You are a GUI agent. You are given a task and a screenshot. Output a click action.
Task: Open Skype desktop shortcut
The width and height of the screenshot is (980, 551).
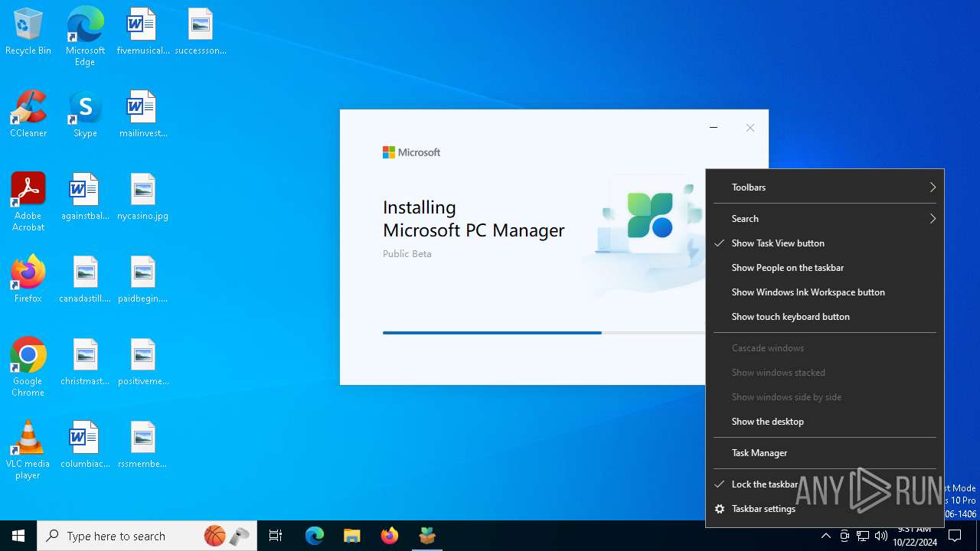tap(85, 115)
